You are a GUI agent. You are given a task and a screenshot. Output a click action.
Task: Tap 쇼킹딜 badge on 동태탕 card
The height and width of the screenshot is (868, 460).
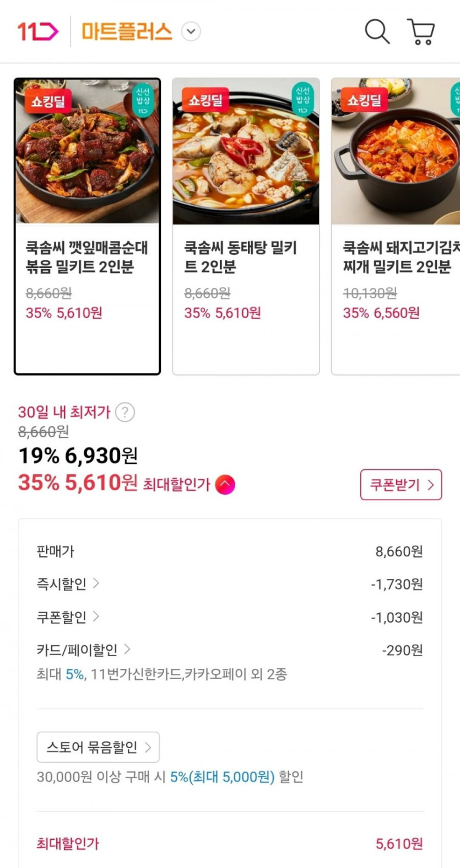(x=205, y=100)
